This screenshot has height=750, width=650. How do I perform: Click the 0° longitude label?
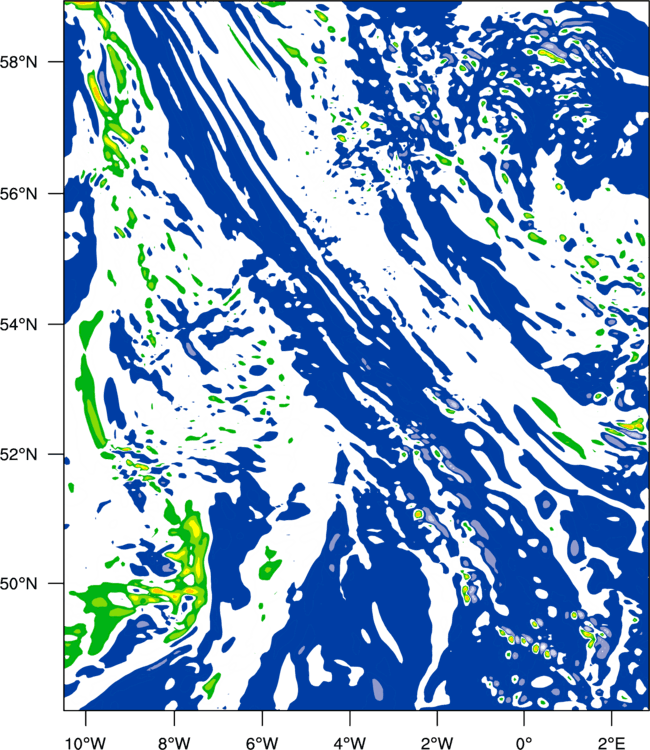(524, 743)
